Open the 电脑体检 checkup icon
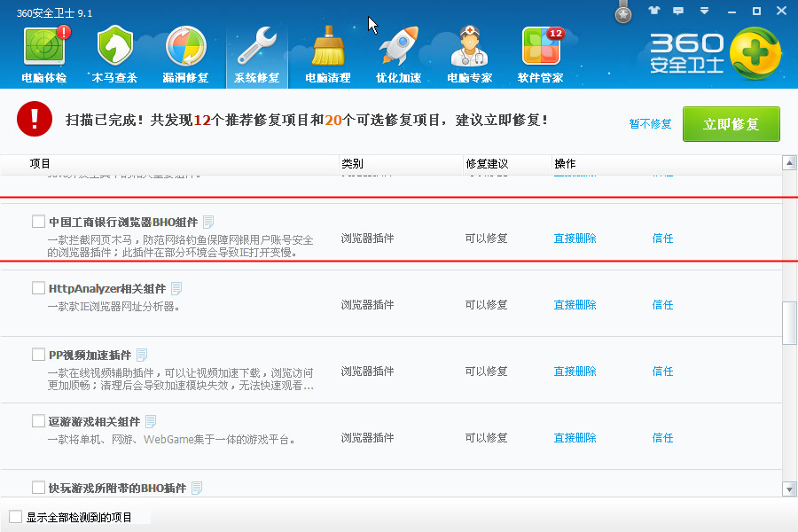This screenshot has height=532, width=798. [43, 47]
